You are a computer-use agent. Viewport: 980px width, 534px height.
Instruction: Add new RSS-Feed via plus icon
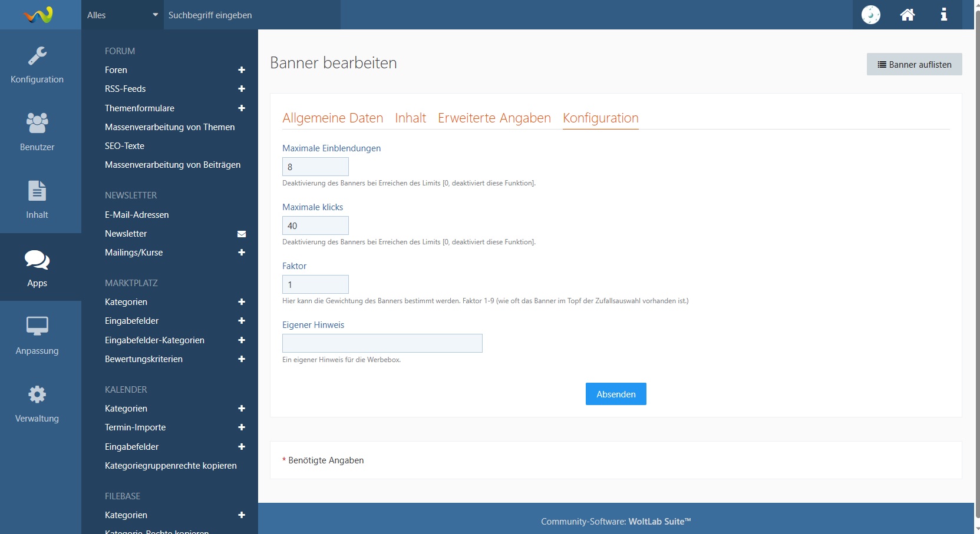242,89
